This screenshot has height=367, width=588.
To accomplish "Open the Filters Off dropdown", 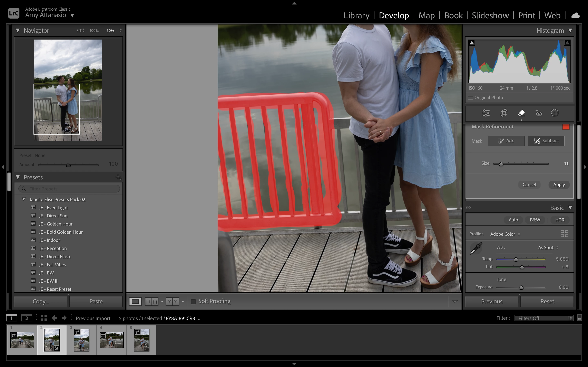I will click(543, 318).
